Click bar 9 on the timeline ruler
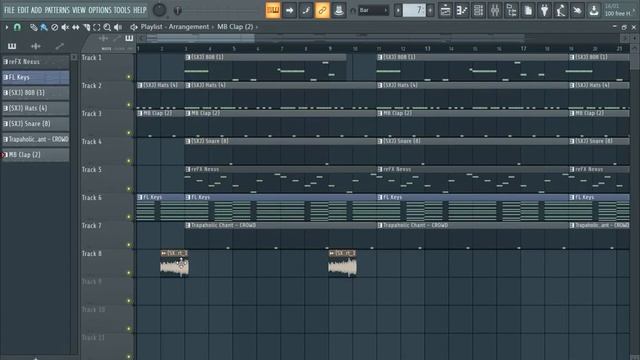Screen dimensions: 640x360 click(x=330, y=49)
